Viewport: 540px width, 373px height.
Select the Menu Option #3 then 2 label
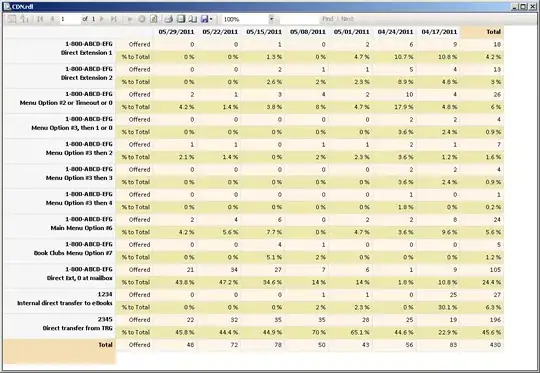(79, 153)
